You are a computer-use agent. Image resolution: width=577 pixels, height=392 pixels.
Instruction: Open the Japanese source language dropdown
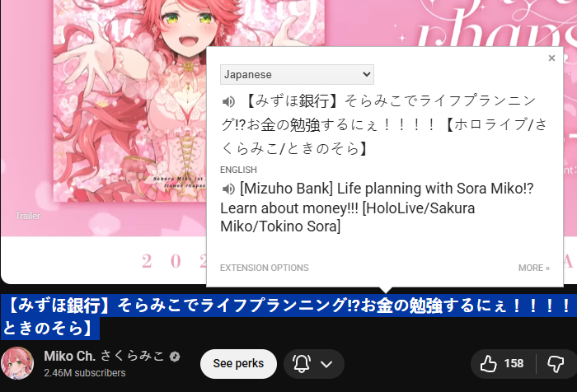pyautogui.click(x=297, y=74)
